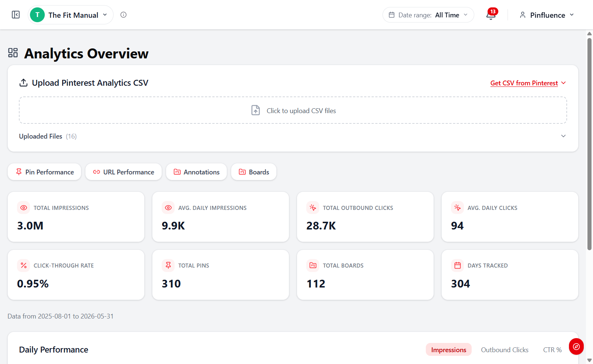Open the Pin Performance tab
Viewport: 593px width, 364px height.
[44, 172]
